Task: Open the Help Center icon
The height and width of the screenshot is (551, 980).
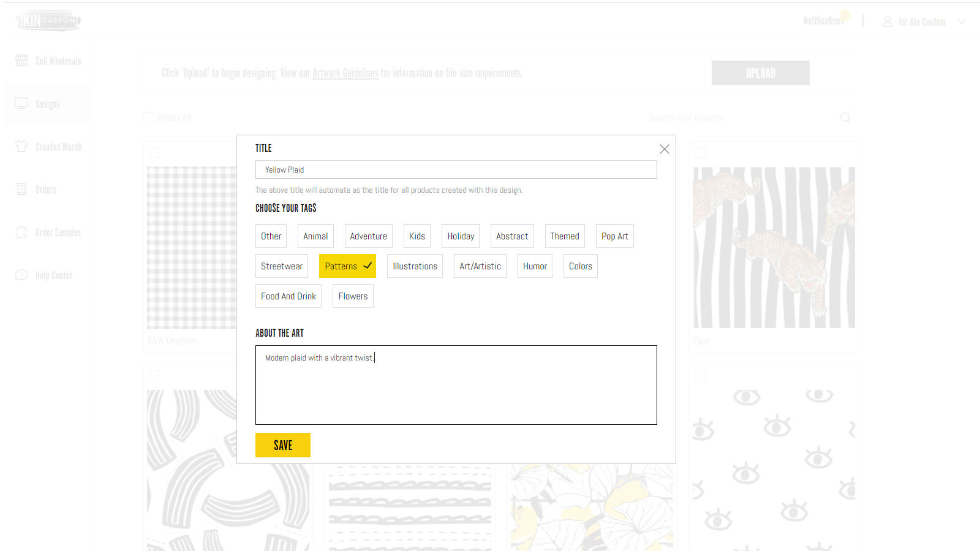Action: (21, 275)
